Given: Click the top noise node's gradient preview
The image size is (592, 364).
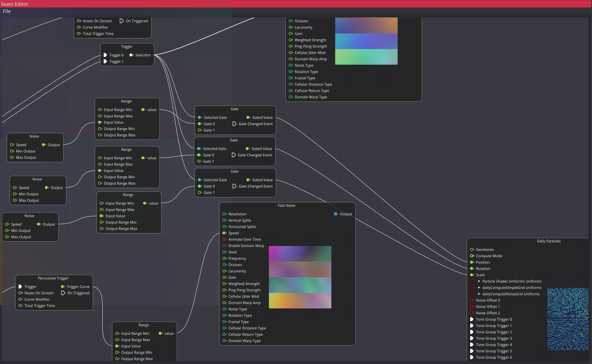Looking at the screenshot, I should tap(366, 41).
